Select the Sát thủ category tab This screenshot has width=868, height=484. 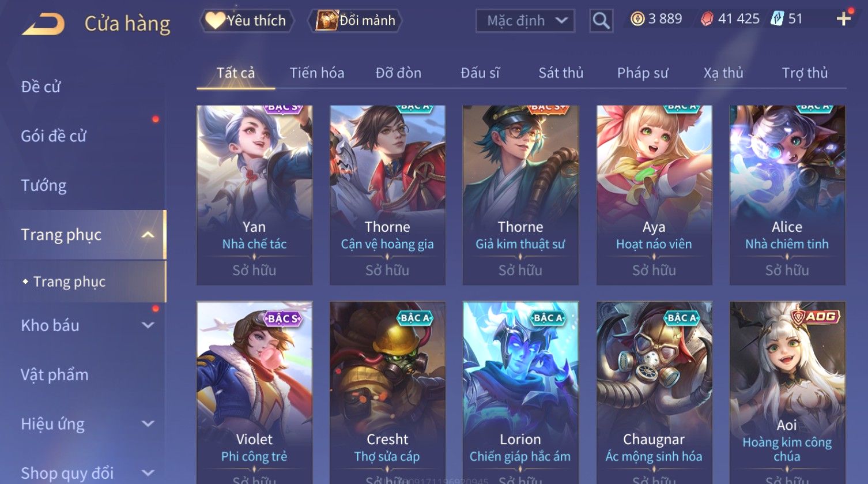561,73
